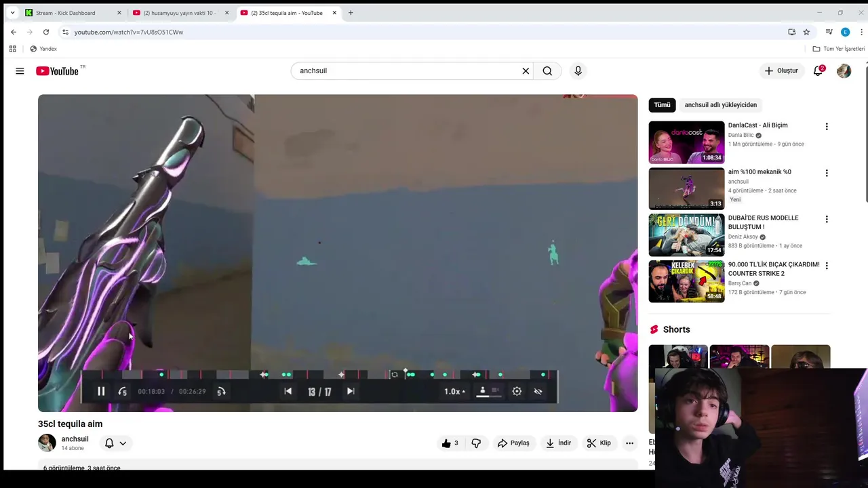The image size is (868, 488).
Task: Open Yandex bookmark in bookmarks bar
Action: pyautogui.click(x=43, y=49)
